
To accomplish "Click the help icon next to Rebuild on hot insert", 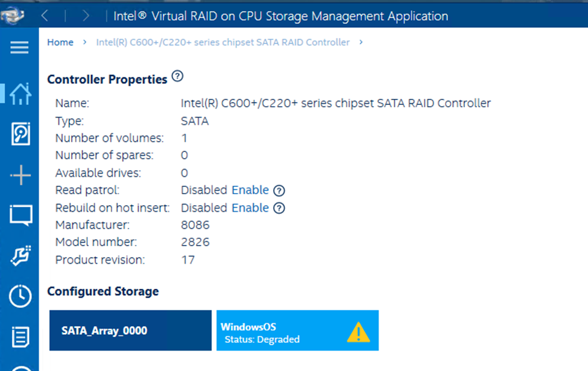I will pos(279,208).
